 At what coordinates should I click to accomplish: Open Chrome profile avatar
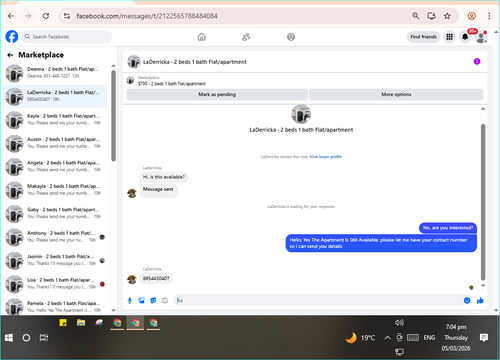click(471, 16)
